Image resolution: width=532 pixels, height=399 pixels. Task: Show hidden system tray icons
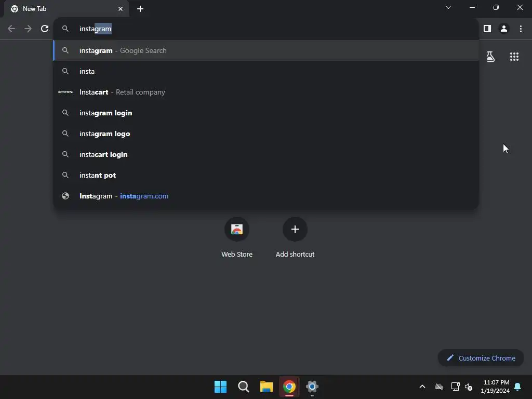pos(422,387)
